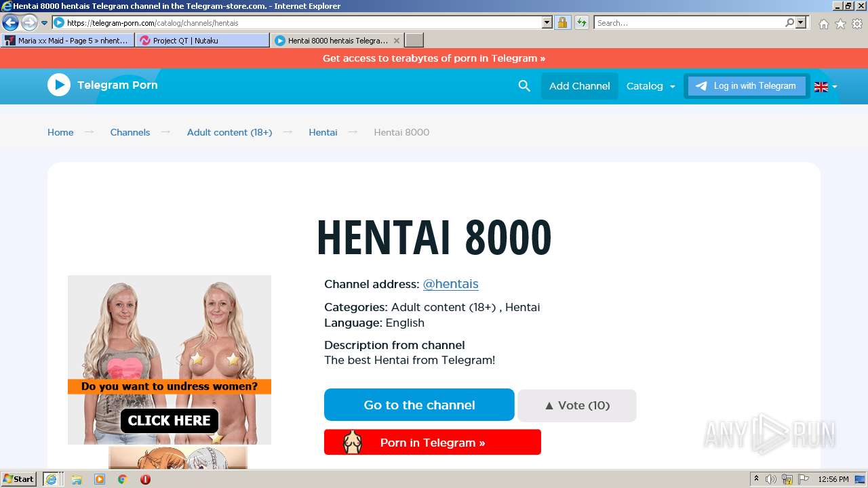Click the browser Home icon
Viewport: 868px width, 488px height.
(x=823, y=24)
